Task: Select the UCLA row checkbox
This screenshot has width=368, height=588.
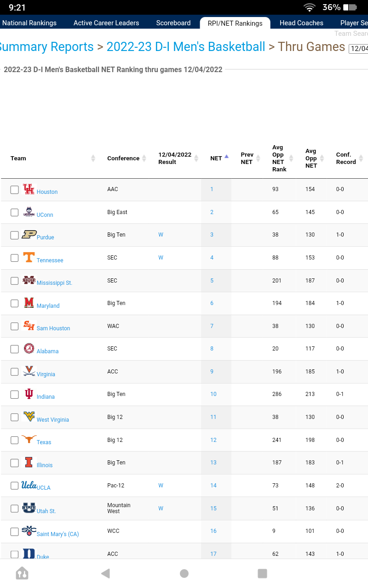Action: [15, 486]
